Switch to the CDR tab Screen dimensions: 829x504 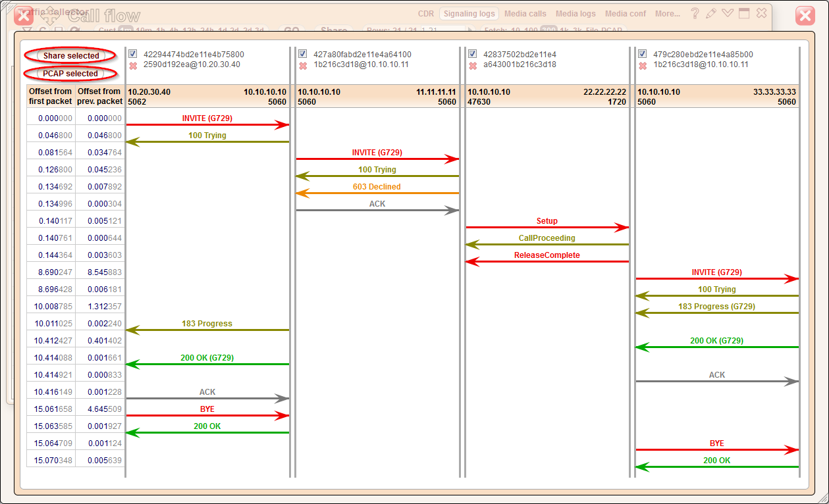click(425, 13)
